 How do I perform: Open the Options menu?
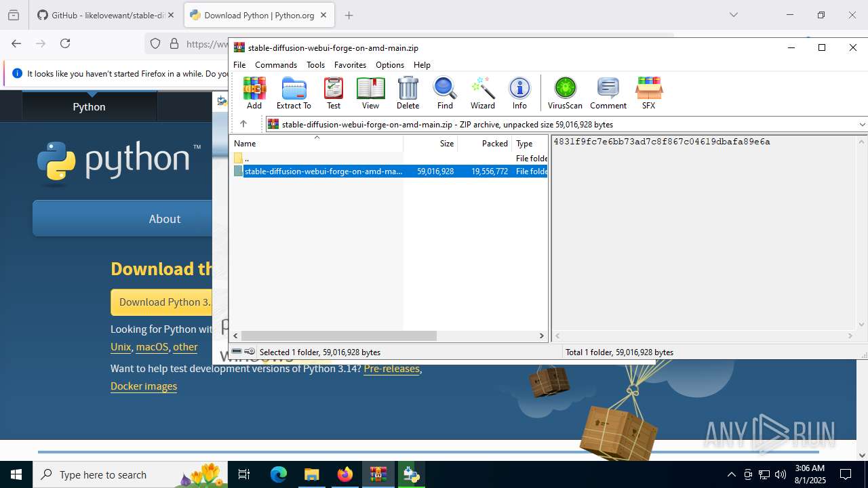(x=390, y=65)
